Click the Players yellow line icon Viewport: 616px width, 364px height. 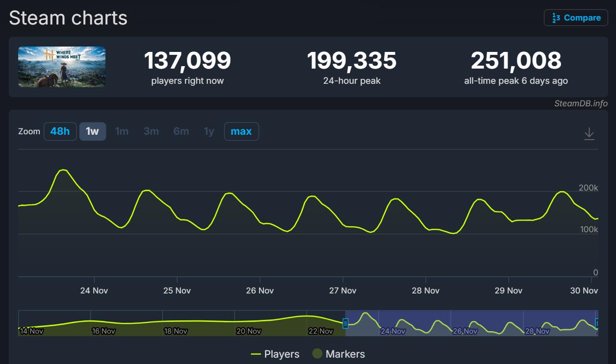coord(256,354)
